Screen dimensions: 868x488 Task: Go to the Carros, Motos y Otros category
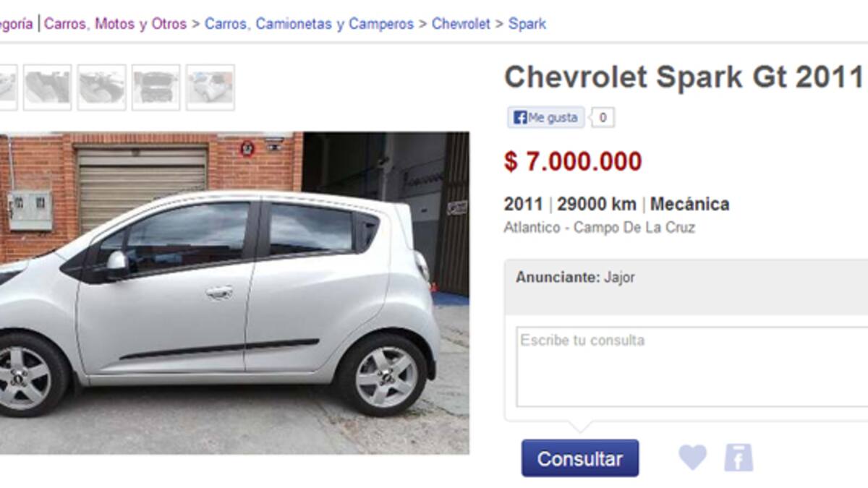click(115, 24)
